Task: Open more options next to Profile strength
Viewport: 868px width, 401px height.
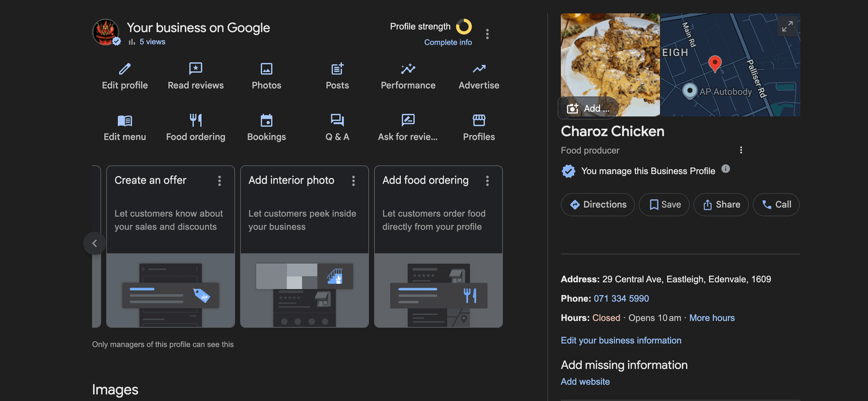Action: click(x=487, y=34)
